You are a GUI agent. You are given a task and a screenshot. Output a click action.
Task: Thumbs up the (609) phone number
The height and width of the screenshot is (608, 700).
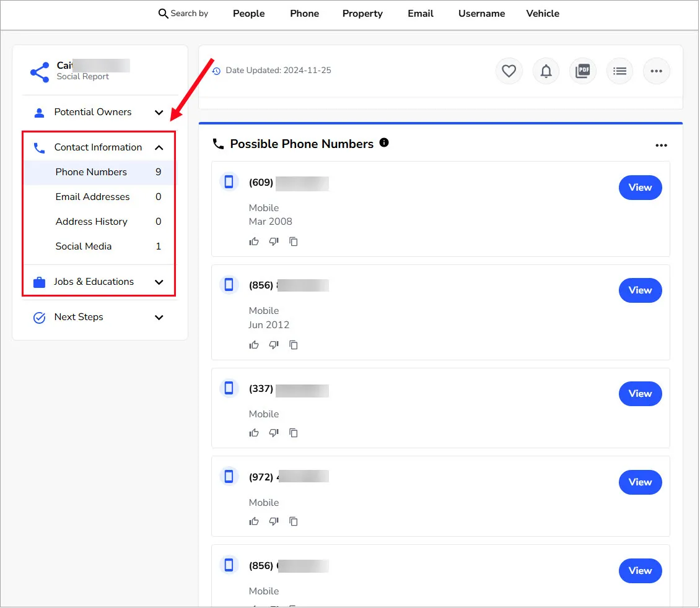point(254,242)
